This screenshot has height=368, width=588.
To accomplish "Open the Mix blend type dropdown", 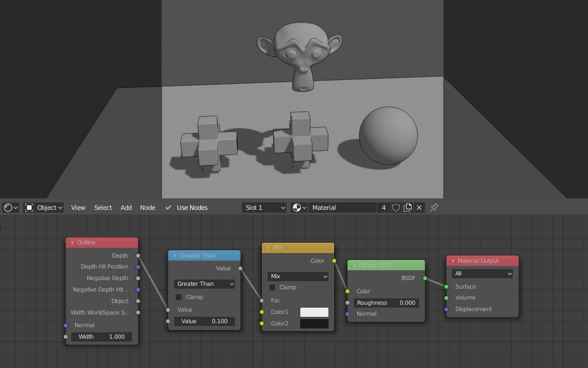I will pyautogui.click(x=298, y=277).
